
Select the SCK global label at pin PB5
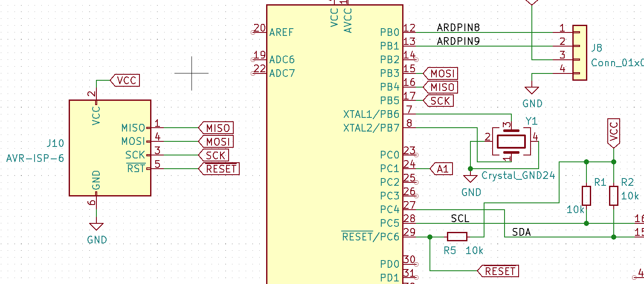pyautogui.click(x=438, y=101)
